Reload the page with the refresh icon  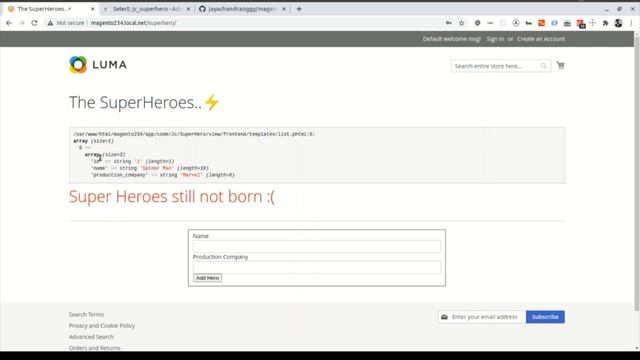pyautogui.click(x=34, y=23)
